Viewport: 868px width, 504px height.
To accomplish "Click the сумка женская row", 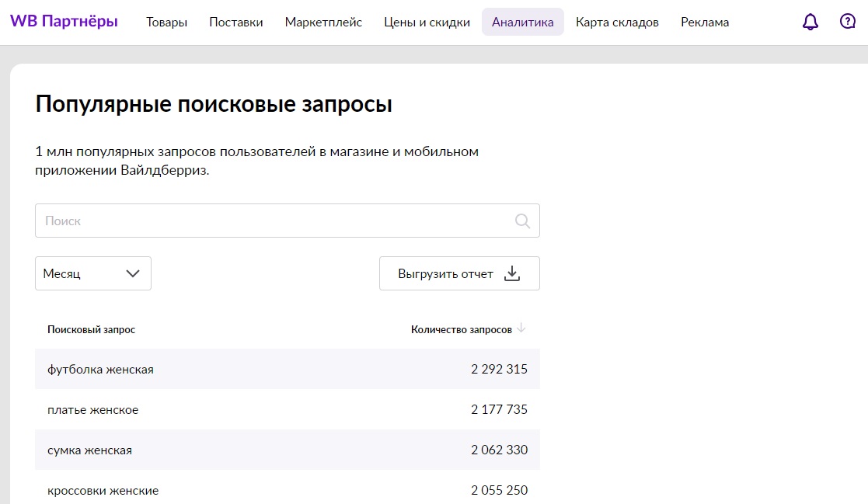I will tap(90, 450).
